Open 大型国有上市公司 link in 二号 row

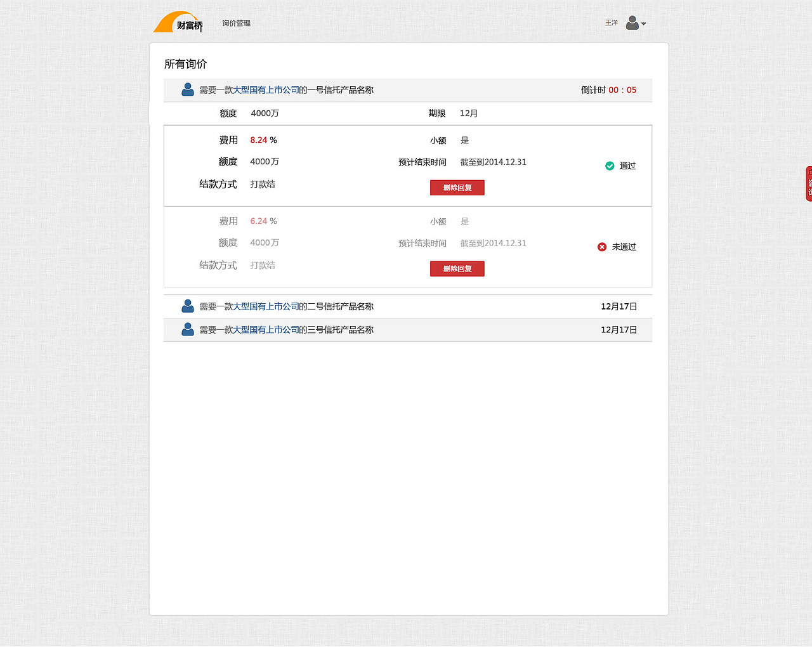pos(266,306)
